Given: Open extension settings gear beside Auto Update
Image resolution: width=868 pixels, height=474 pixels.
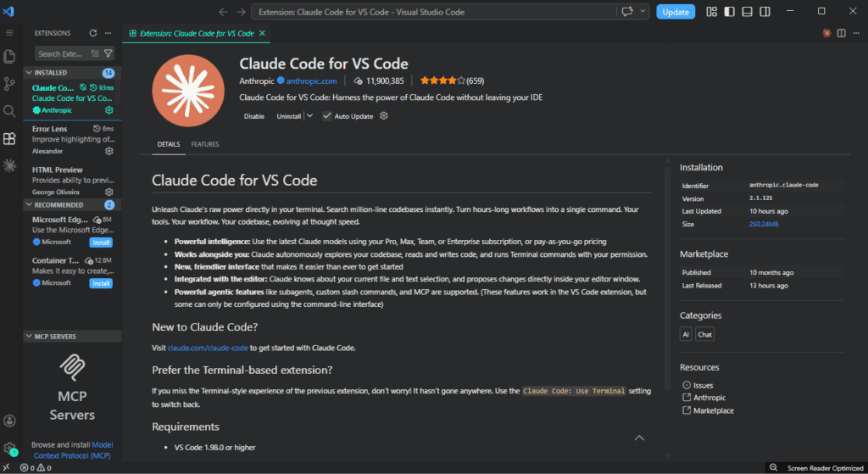Looking at the screenshot, I should (384, 115).
